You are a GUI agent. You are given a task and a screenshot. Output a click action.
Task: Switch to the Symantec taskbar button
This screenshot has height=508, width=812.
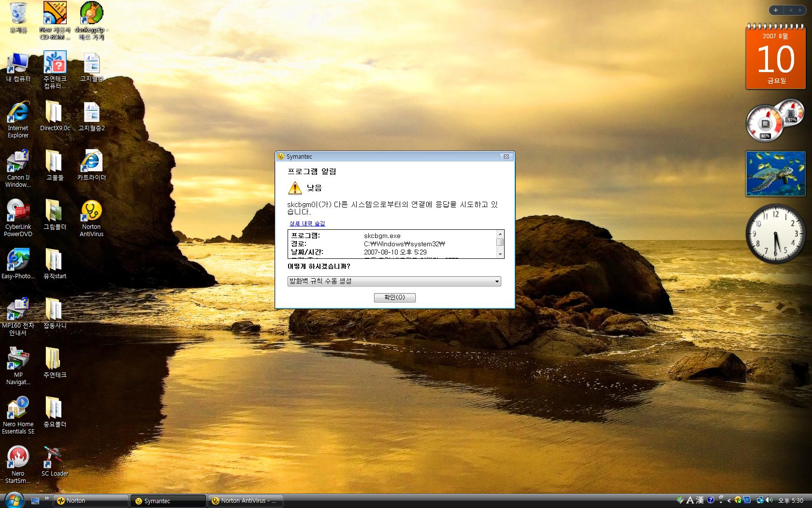click(x=168, y=501)
